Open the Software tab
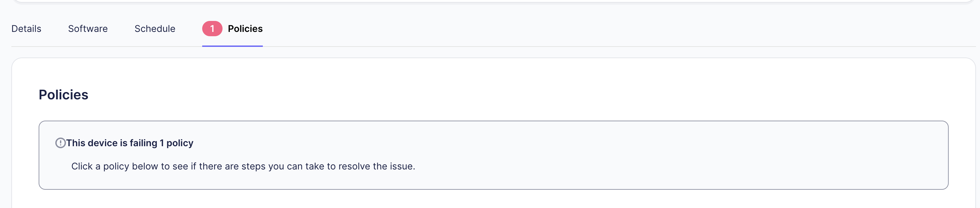The width and height of the screenshot is (980, 208). coord(88,29)
